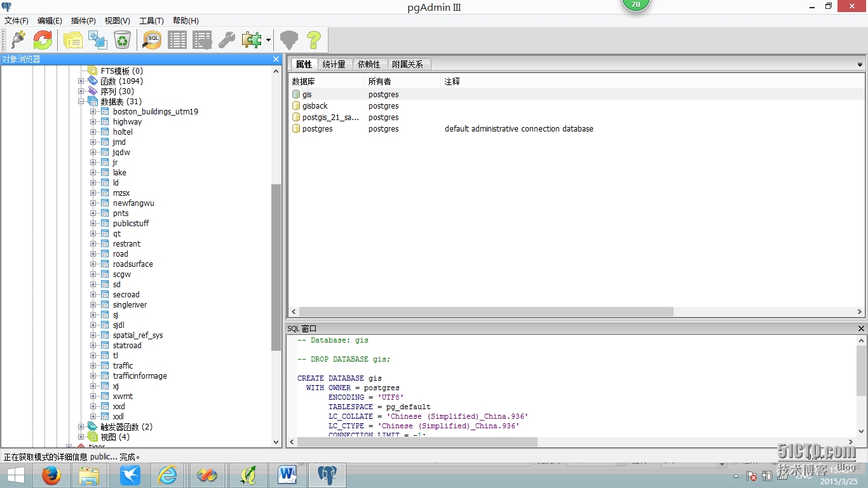Select the lake table
This screenshot has height=488, width=868.
[119, 173]
